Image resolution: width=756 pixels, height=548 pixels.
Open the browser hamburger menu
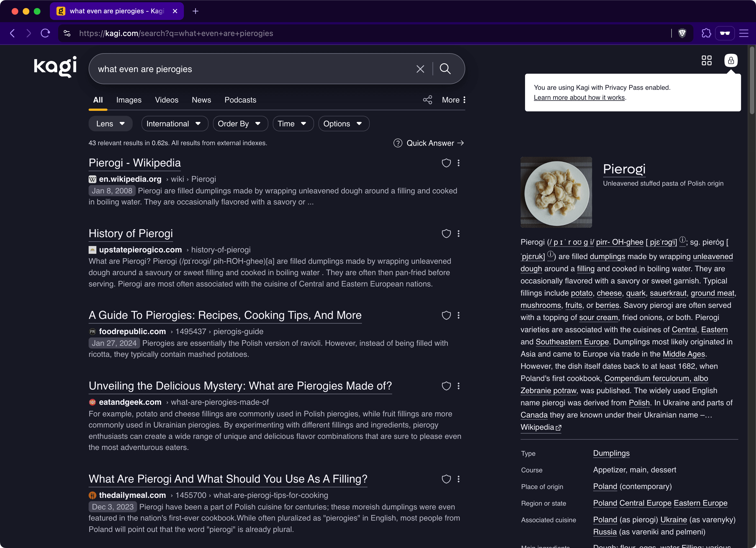click(x=744, y=33)
